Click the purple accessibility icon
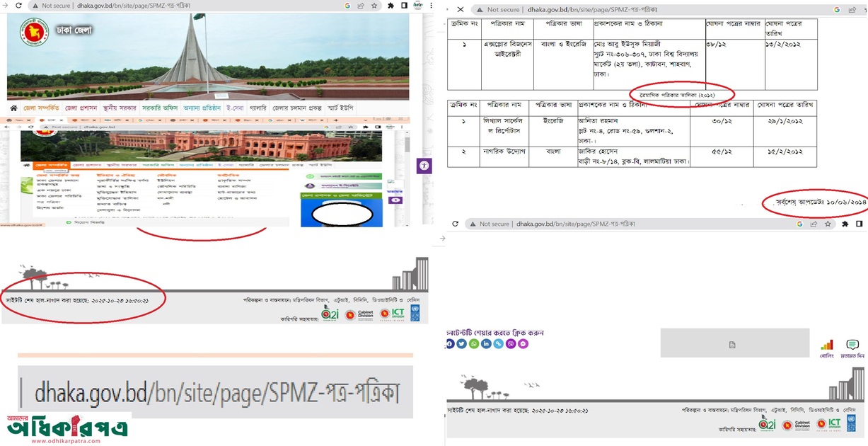Screen dimensions: 868x446 point(424,166)
